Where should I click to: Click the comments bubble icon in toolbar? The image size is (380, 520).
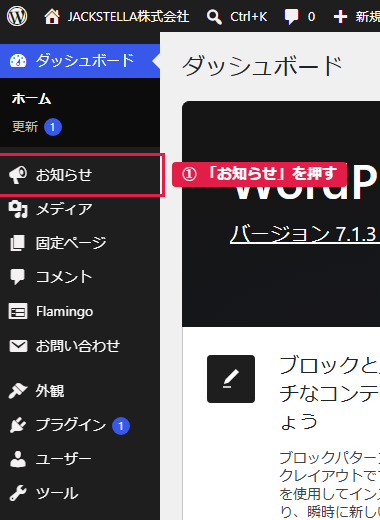point(291,17)
